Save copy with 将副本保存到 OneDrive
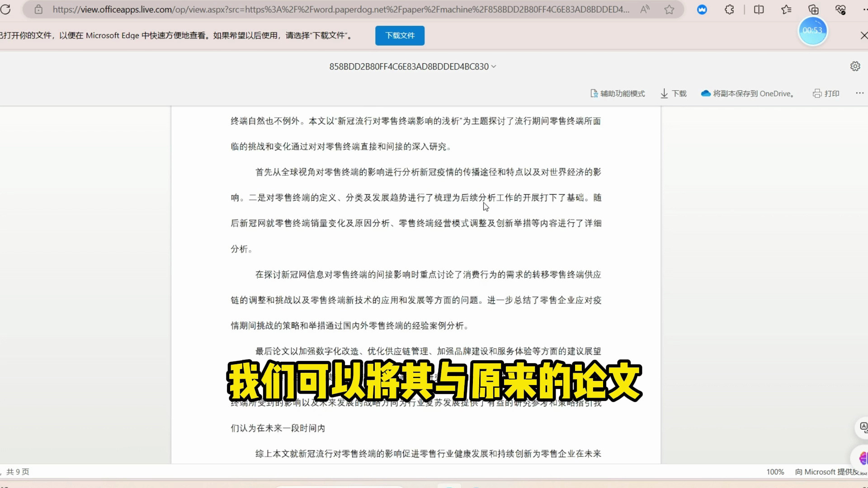This screenshot has width=868, height=488. click(x=748, y=94)
